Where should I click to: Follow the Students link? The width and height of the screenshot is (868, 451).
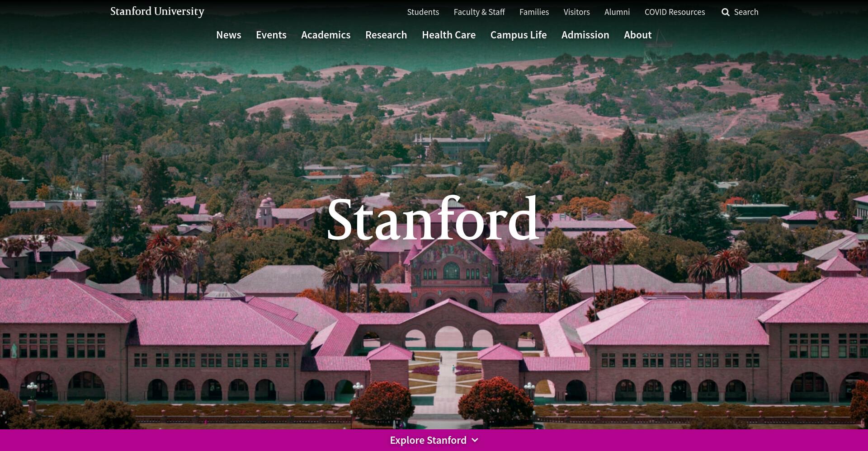coord(423,12)
